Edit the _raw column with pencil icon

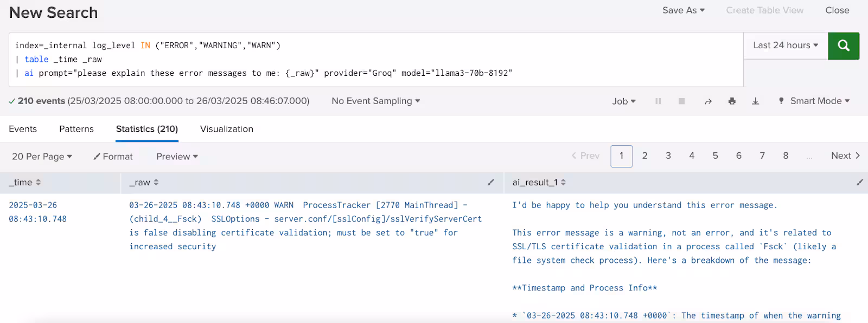tap(490, 183)
